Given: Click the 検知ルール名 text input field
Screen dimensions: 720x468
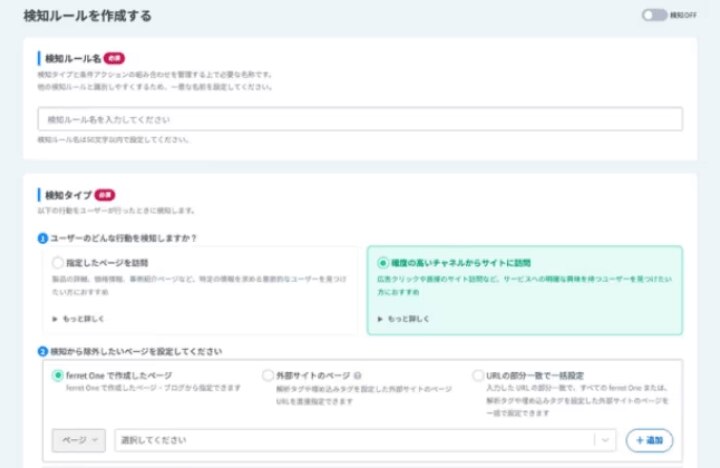Looking at the screenshot, I should pos(359,119).
